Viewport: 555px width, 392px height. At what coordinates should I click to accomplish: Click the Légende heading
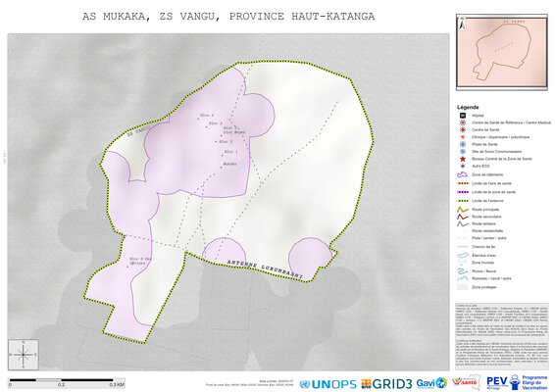[x=468, y=107]
